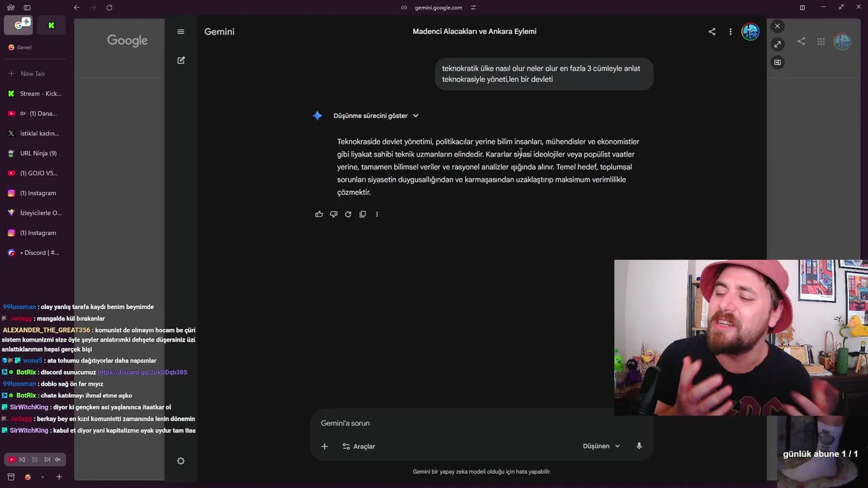Pause the media playback

tap(35, 460)
